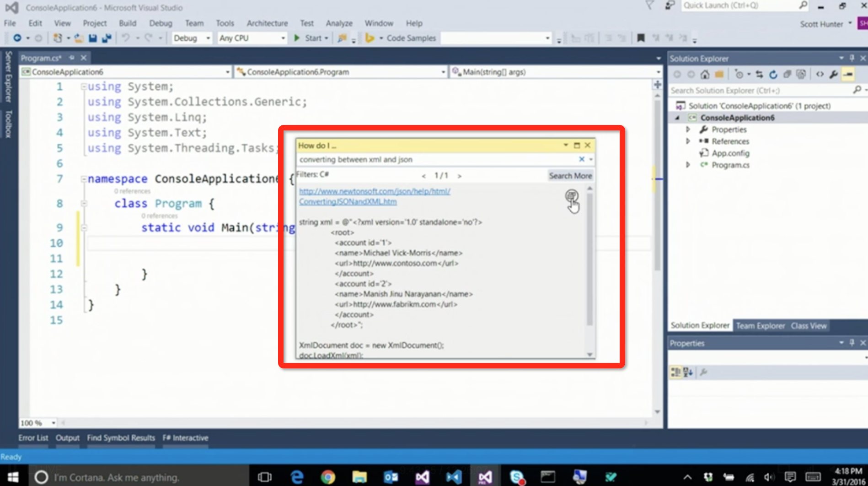The image size is (868, 486).
Task: Click the New Project toolbar icon
Action: [x=57, y=38]
